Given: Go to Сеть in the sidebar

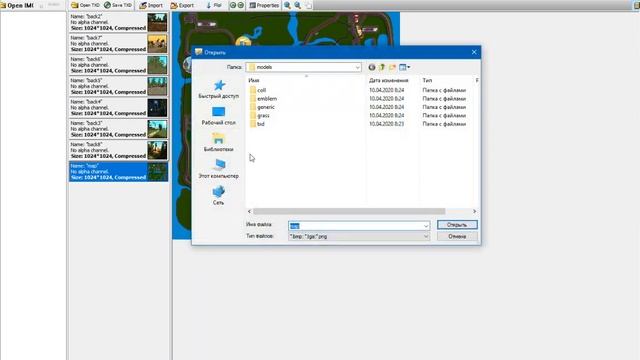Looking at the screenshot, I should pyautogui.click(x=218, y=196).
